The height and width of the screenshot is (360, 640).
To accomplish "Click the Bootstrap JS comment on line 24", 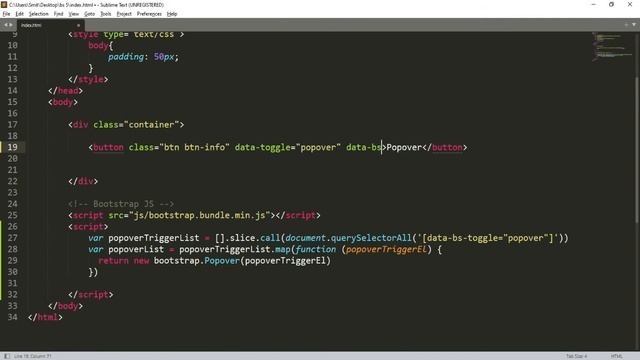I will (x=121, y=204).
